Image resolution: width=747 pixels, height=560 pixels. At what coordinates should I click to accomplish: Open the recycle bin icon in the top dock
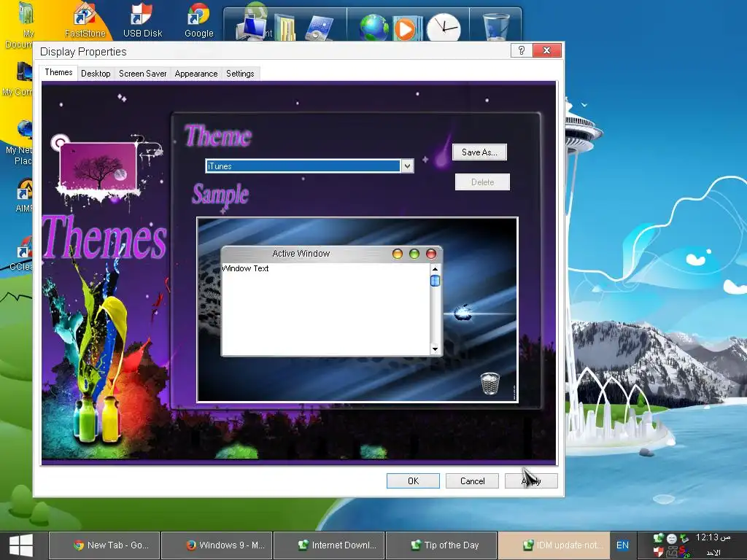[x=496, y=27]
